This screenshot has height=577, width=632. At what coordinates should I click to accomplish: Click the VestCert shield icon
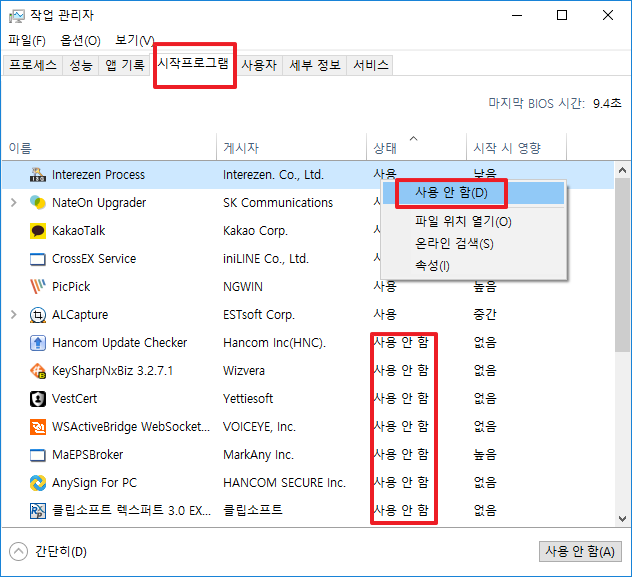tap(38, 399)
